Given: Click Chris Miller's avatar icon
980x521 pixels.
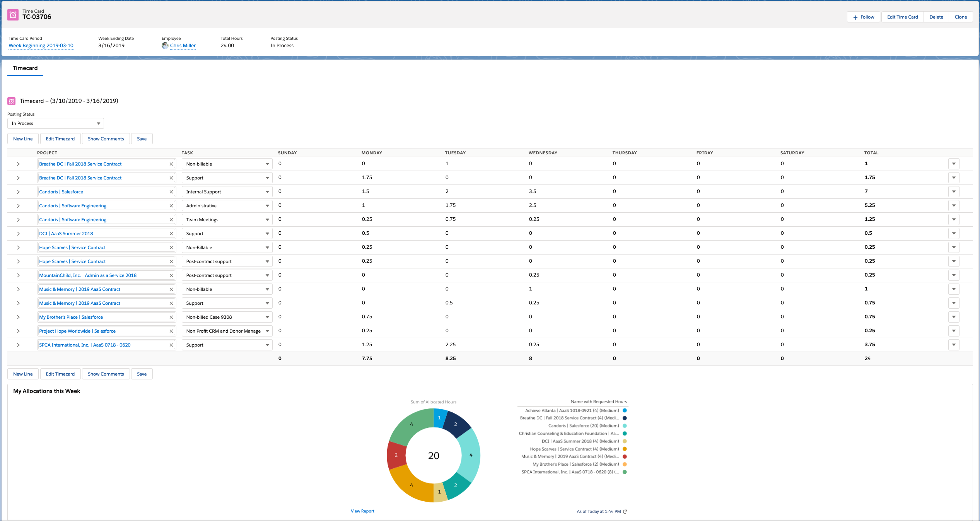Looking at the screenshot, I should (165, 46).
